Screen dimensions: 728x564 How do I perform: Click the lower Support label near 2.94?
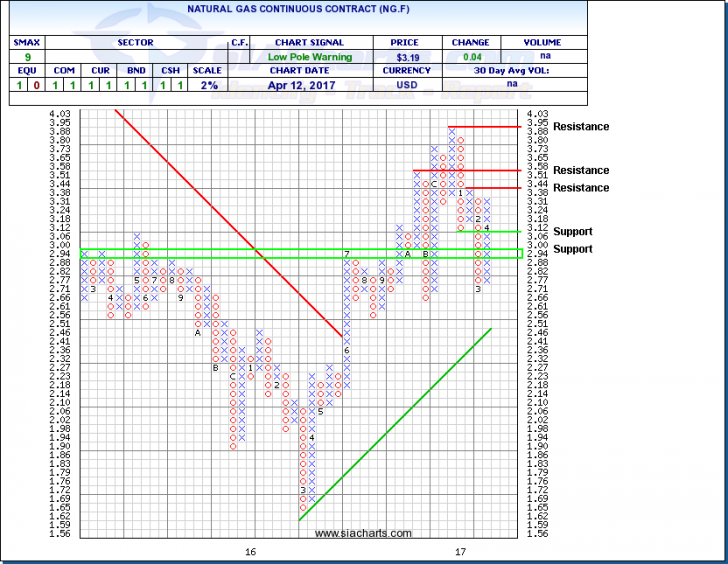(572, 249)
